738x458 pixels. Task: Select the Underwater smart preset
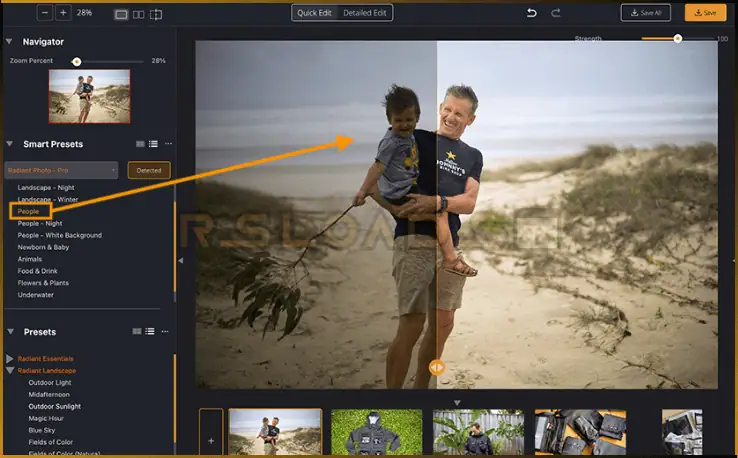tap(36, 295)
